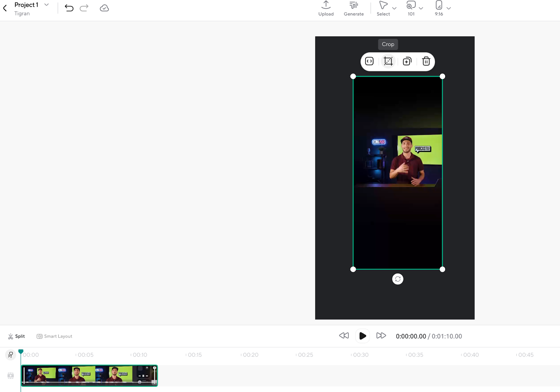The image size is (560, 392).
Task: Jump to 00:05 on the timeline ruler
Action: click(x=85, y=355)
